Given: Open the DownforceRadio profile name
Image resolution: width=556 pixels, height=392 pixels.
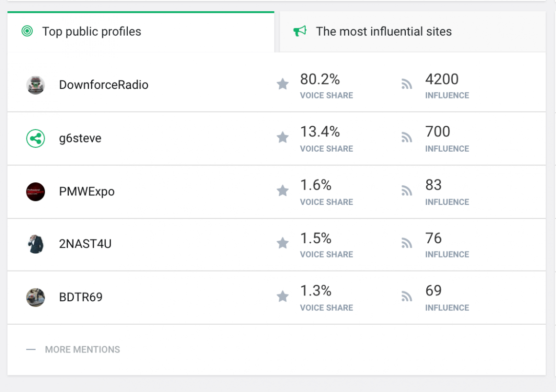Looking at the screenshot, I should 103,85.
